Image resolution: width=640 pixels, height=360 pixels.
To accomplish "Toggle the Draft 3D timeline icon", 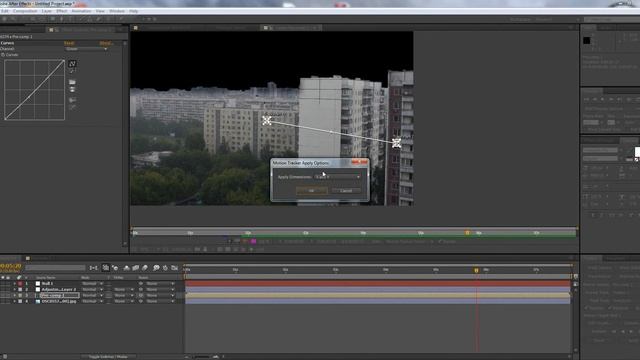I will click(115, 268).
